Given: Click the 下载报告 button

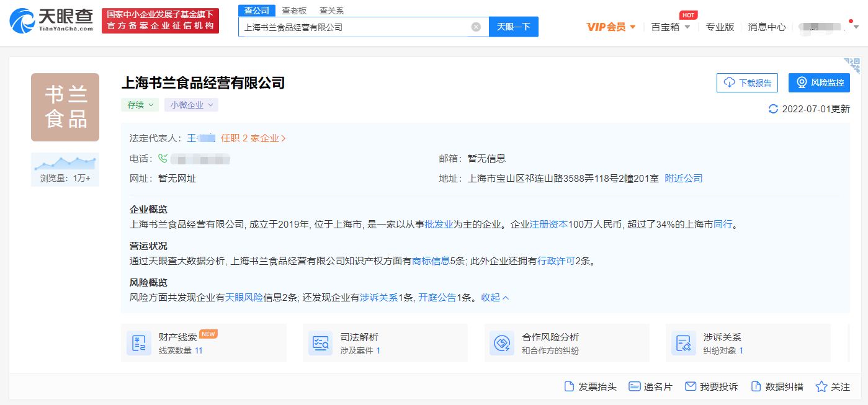Looking at the screenshot, I should coord(747,82).
